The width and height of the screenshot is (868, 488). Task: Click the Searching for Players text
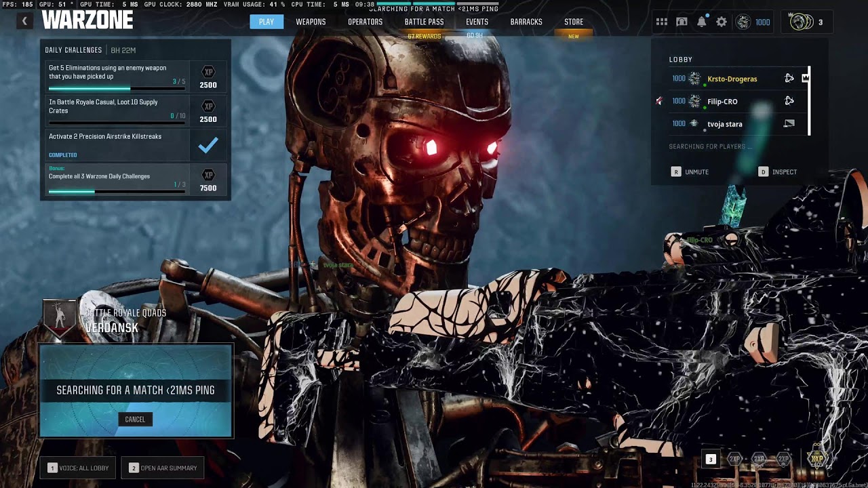coord(711,146)
